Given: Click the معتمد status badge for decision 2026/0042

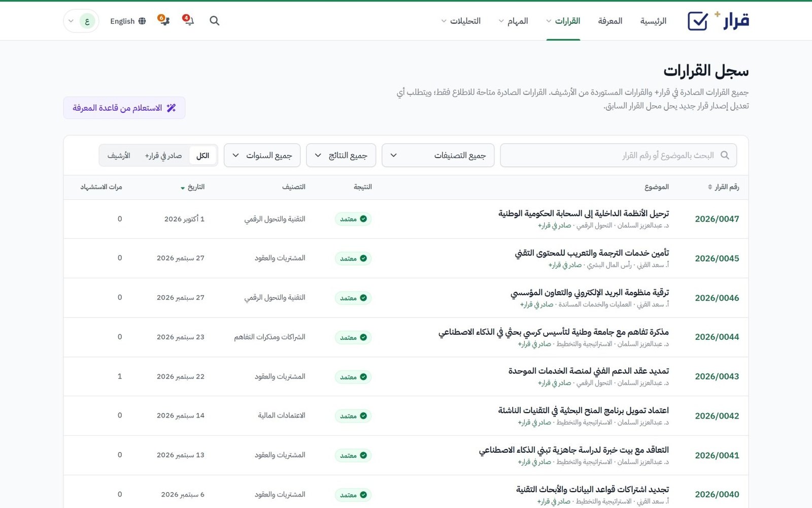Looking at the screenshot, I should coord(353,416).
